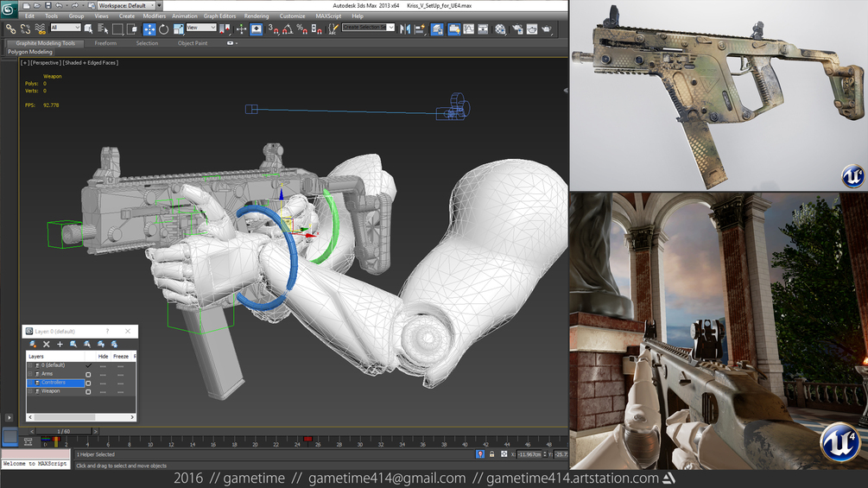Open the Graph Editors menu
868x488 pixels.
click(x=219, y=16)
